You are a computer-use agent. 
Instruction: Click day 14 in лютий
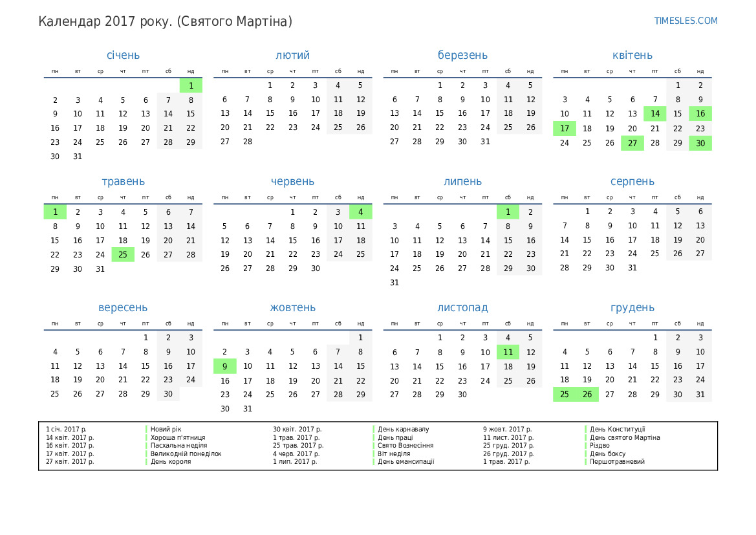(x=248, y=113)
